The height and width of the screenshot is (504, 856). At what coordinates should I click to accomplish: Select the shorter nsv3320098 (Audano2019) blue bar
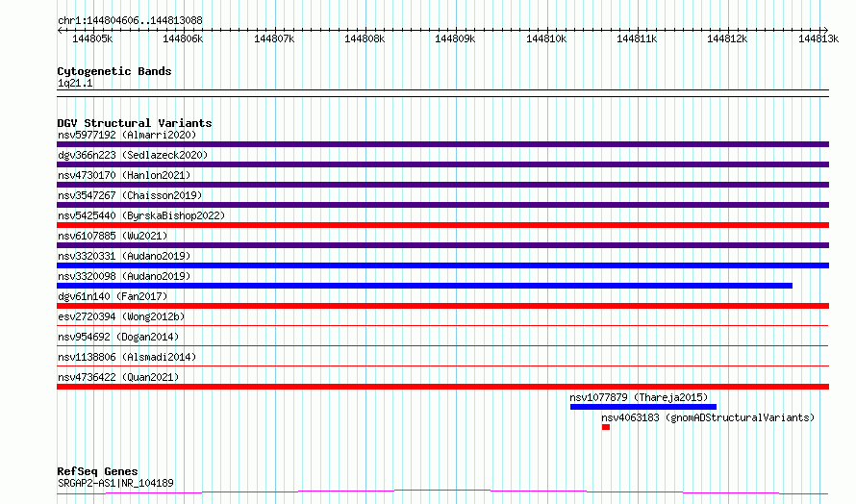(424, 286)
